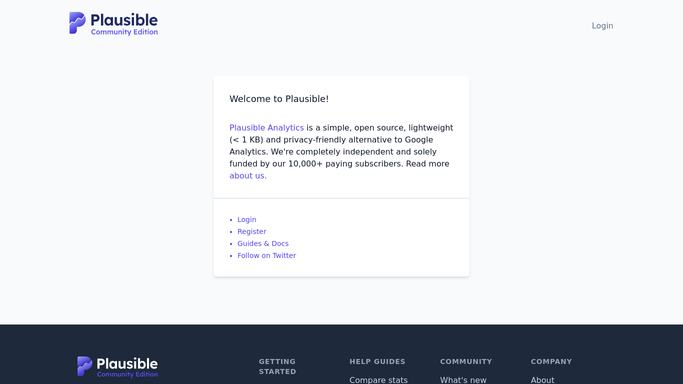Image resolution: width=683 pixels, height=384 pixels.
Task: Click the 'Welcome to Plausible!' heading
Action: pos(279,99)
